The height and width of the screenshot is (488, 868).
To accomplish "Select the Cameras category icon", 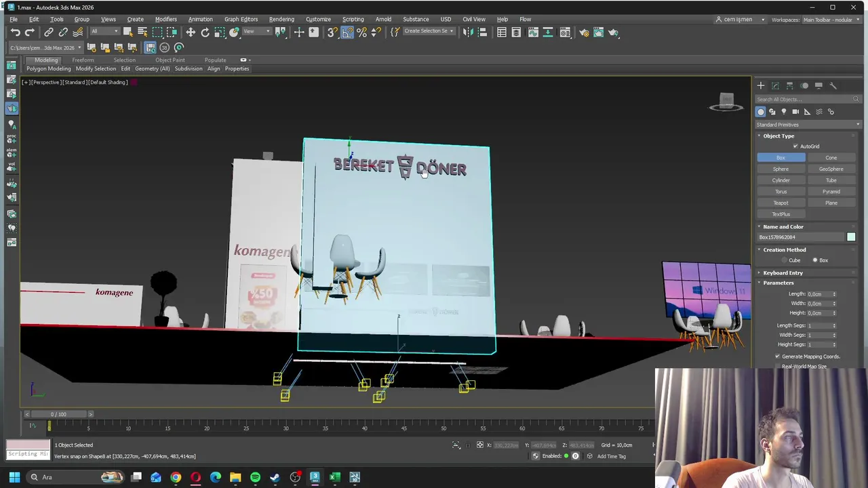I will tap(795, 112).
